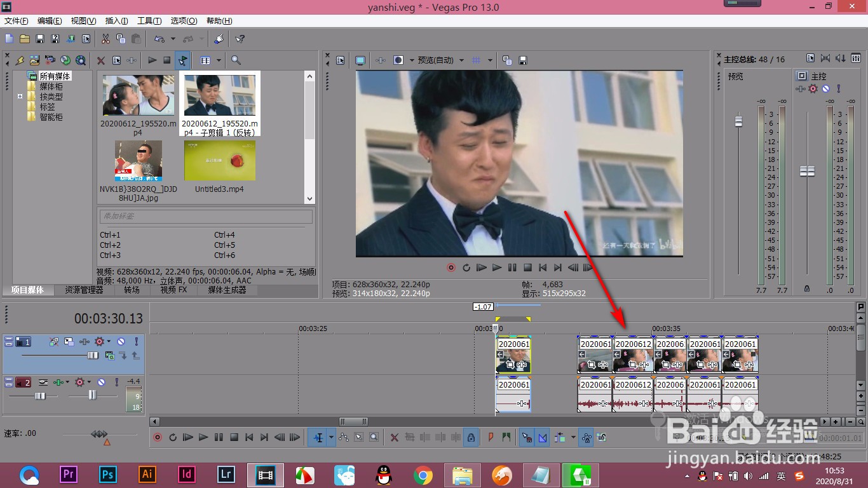Viewport: 868px width, 488px height.
Task: Select the NVK1B jpg media thumbnail
Action: (139, 160)
